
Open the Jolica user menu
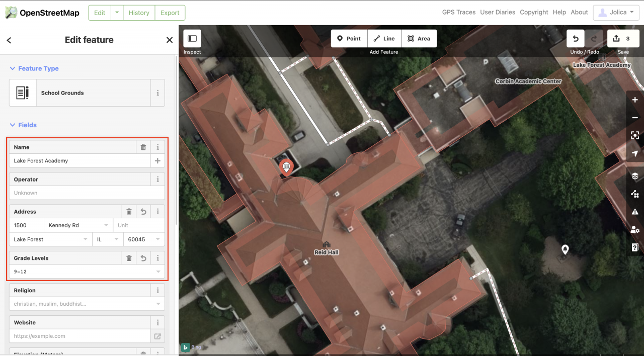[616, 13]
